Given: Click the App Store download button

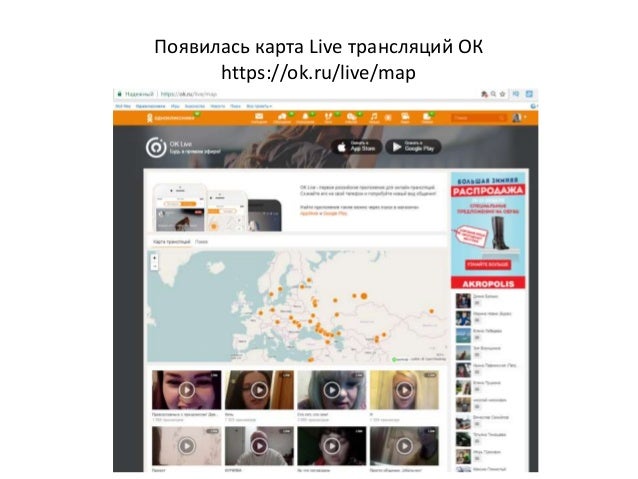Looking at the screenshot, I should (357, 147).
